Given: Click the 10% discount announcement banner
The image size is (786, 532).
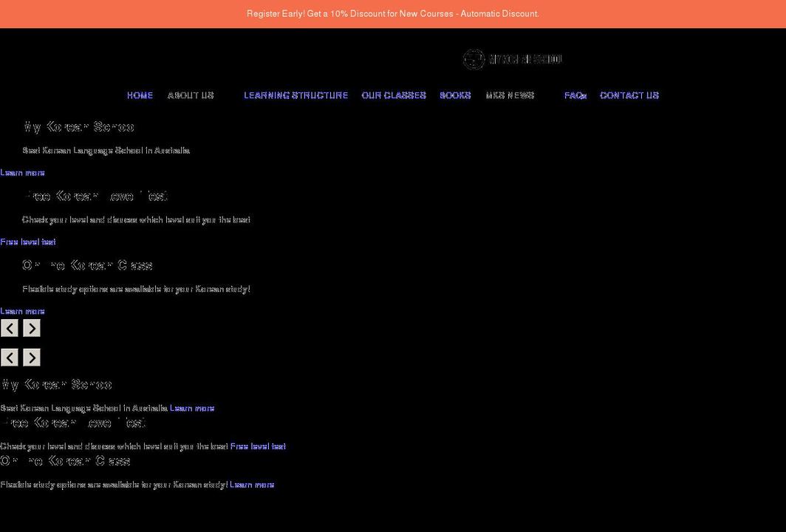Looking at the screenshot, I should click(x=393, y=13).
